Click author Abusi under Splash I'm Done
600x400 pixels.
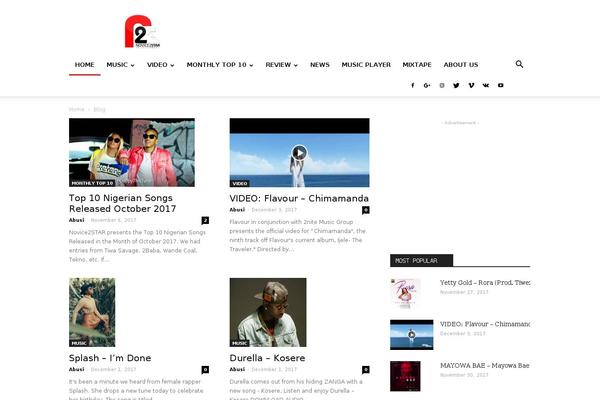pos(77,369)
